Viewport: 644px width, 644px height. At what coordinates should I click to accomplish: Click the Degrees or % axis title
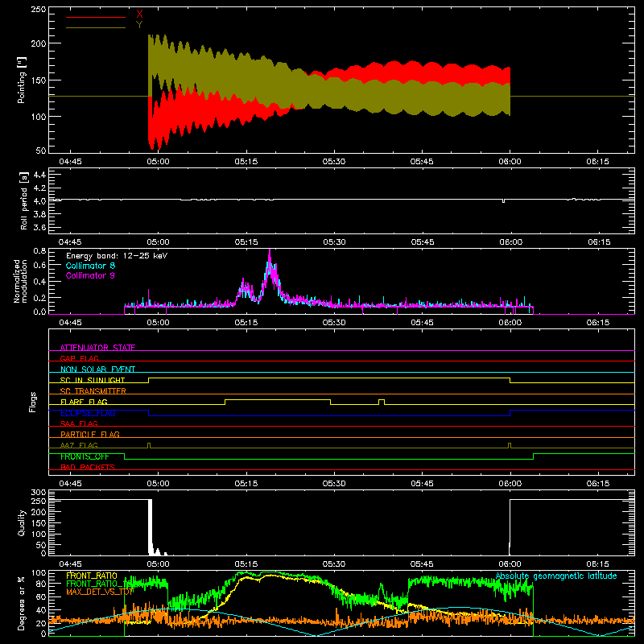click(x=22, y=603)
